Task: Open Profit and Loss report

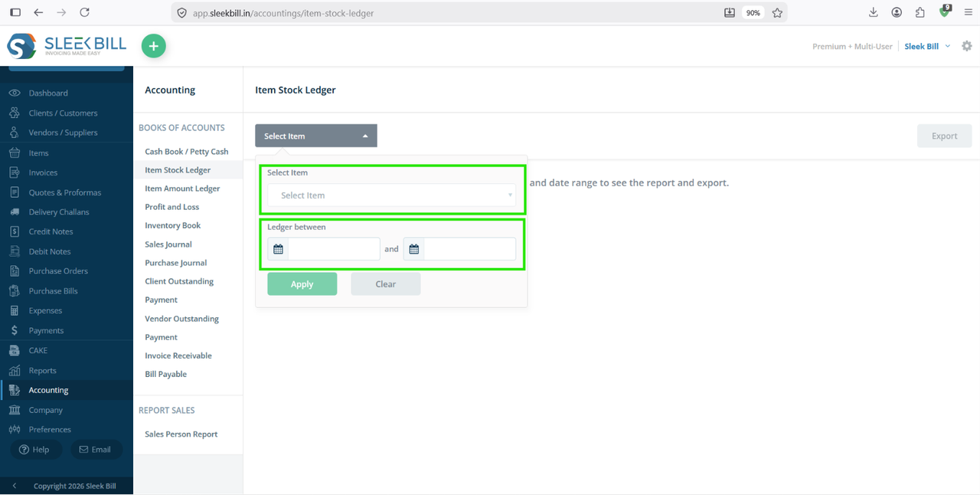Action: [172, 207]
